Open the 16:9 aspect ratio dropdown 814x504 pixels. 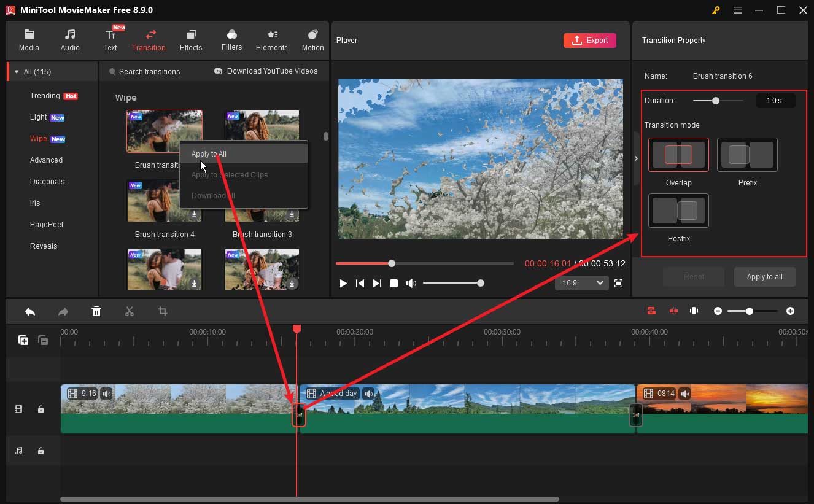point(581,283)
